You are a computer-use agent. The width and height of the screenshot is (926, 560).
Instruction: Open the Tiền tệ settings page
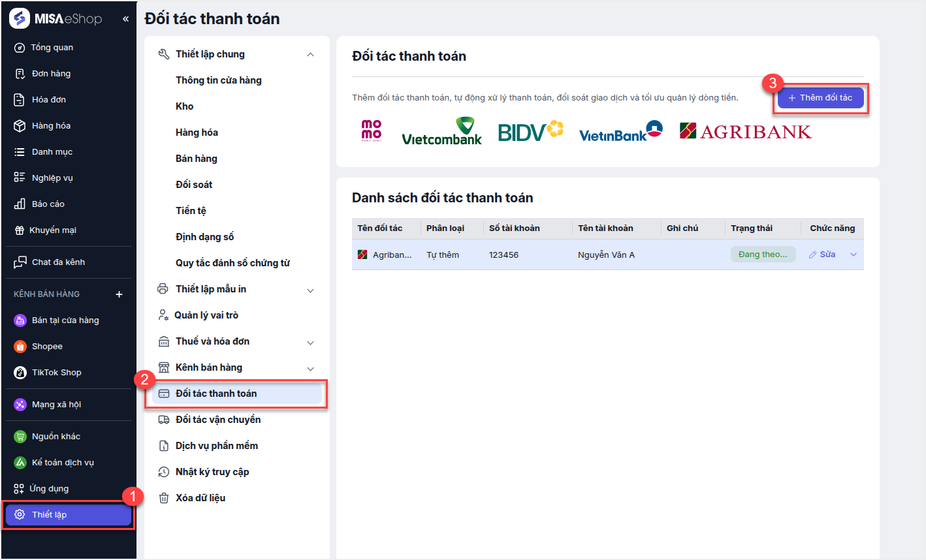[191, 211]
